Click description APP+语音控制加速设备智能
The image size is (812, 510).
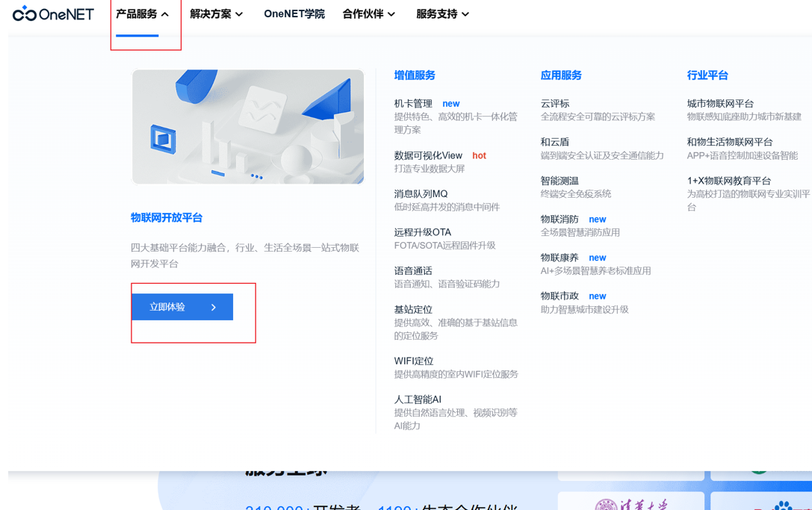pyautogui.click(x=742, y=155)
